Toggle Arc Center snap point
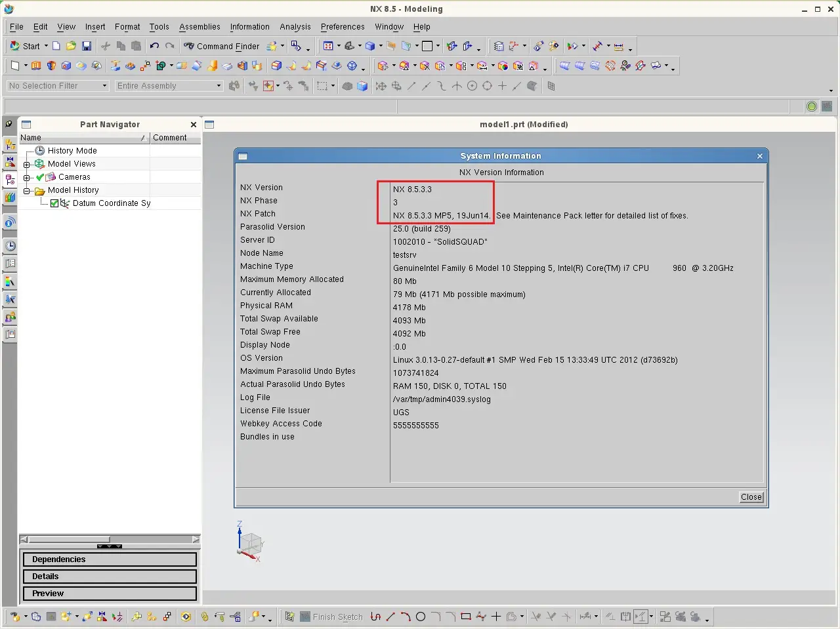This screenshot has width=840, height=629. (472, 86)
